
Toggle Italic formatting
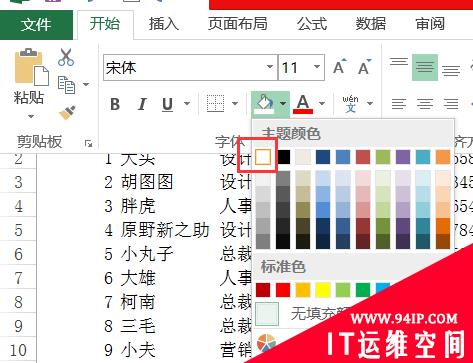142,104
